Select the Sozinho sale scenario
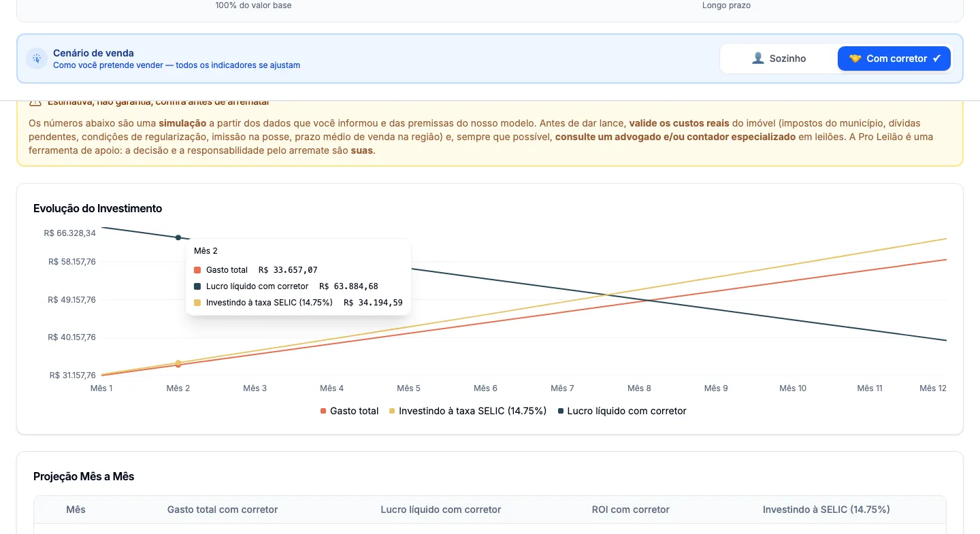 point(779,59)
